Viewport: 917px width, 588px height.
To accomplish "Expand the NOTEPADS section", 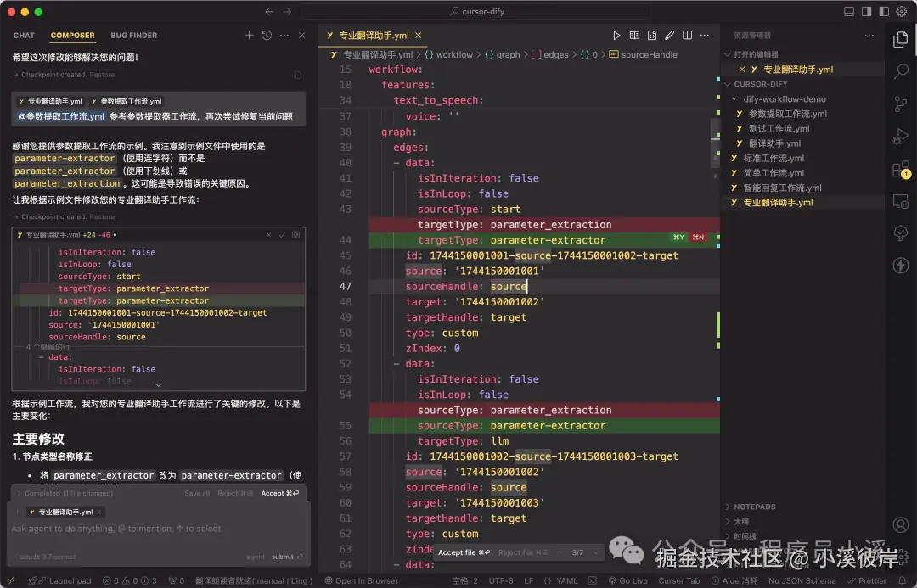I will click(755, 507).
